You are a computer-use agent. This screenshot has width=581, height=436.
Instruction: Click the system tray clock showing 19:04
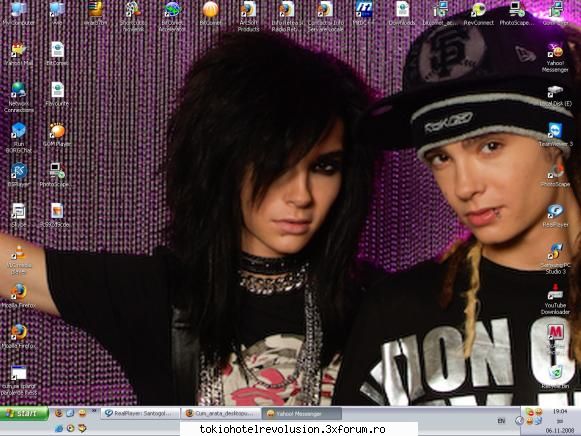560,411
